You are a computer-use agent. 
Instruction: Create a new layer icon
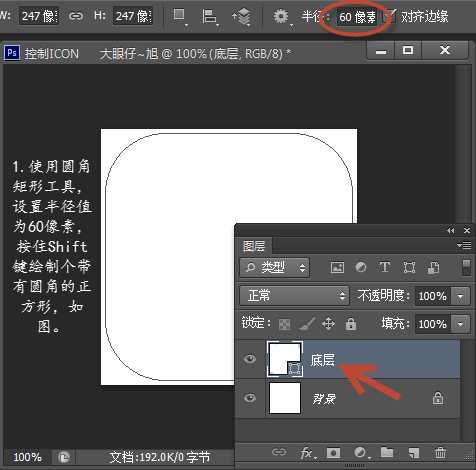[414, 453]
